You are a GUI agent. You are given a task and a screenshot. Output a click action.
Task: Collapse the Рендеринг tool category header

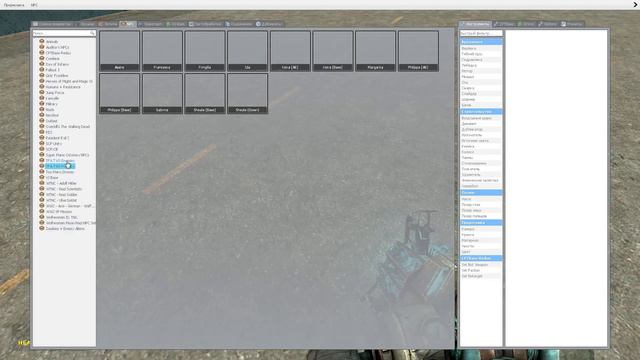pyautogui.click(x=481, y=222)
